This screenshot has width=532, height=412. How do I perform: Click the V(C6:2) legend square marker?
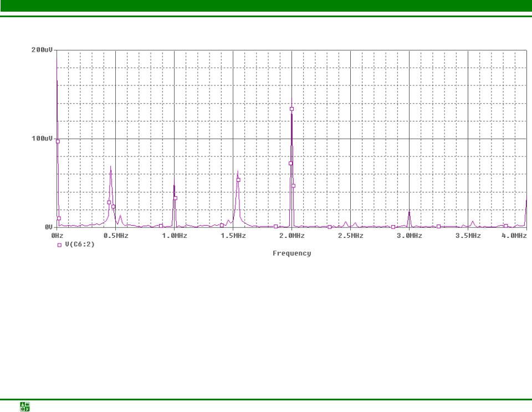59,245
